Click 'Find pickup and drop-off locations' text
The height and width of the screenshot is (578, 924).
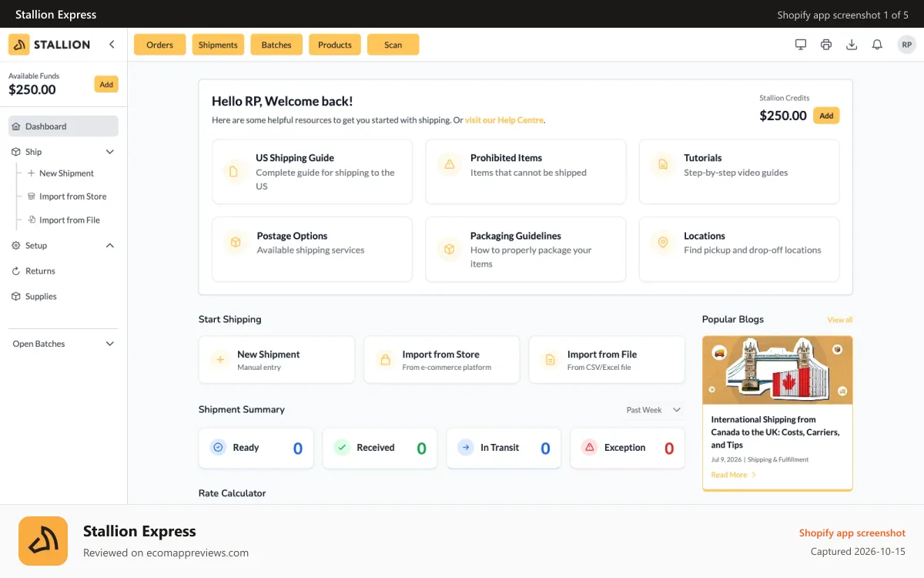pyautogui.click(x=752, y=250)
